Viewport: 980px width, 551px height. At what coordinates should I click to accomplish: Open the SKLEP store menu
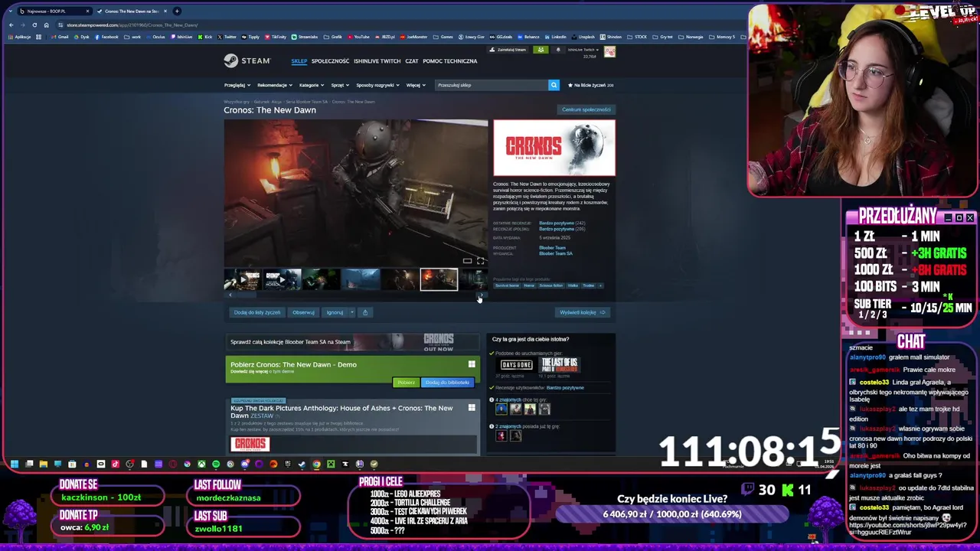[x=299, y=61]
